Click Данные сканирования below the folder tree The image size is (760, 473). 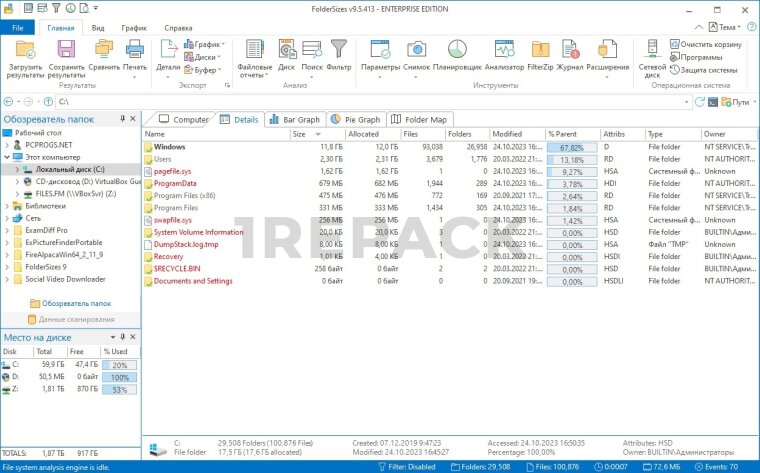coord(70,319)
